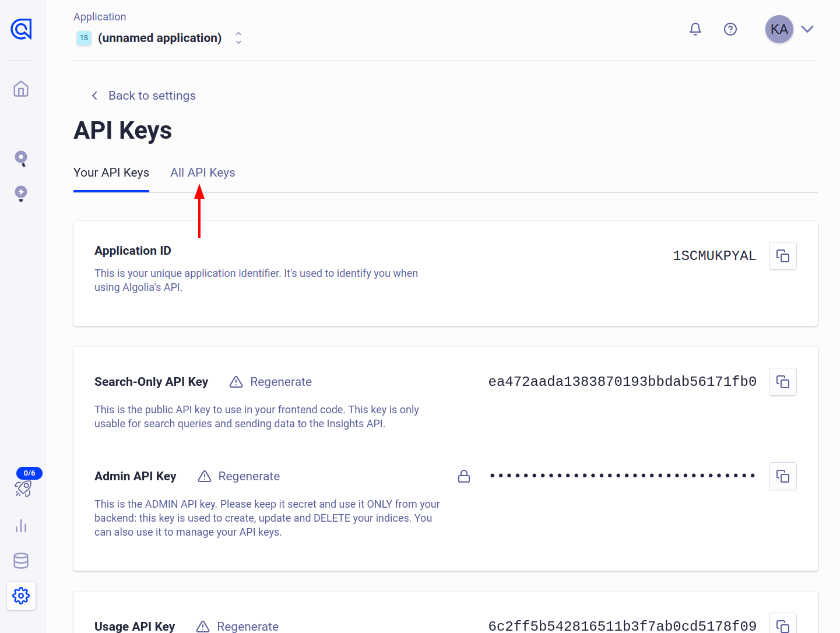Screen dimensions: 840x633
Task: Click the Application ID text 1SCMUKPYAL
Action: 715,256
